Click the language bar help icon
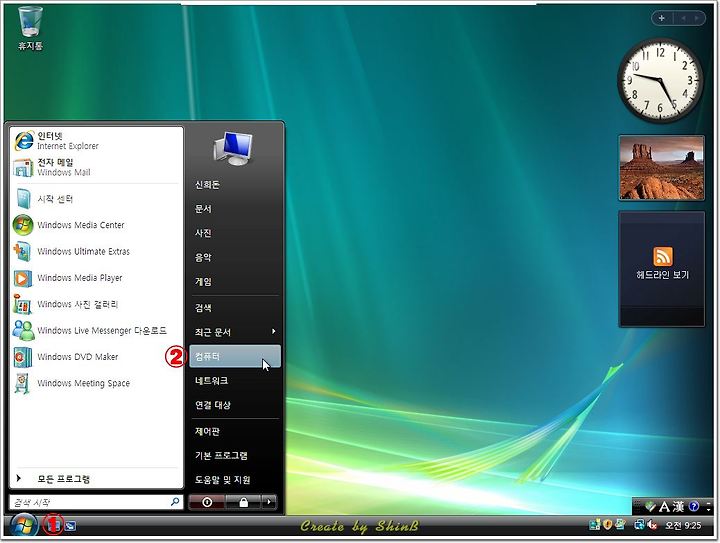The image size is (720, 543). click(694, 506)
